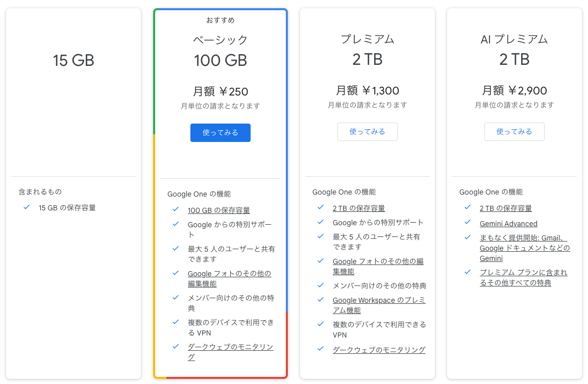Click 使ってみる on the AI プレミアム plan
Screen dimensions: 588x384
point(514,131)
